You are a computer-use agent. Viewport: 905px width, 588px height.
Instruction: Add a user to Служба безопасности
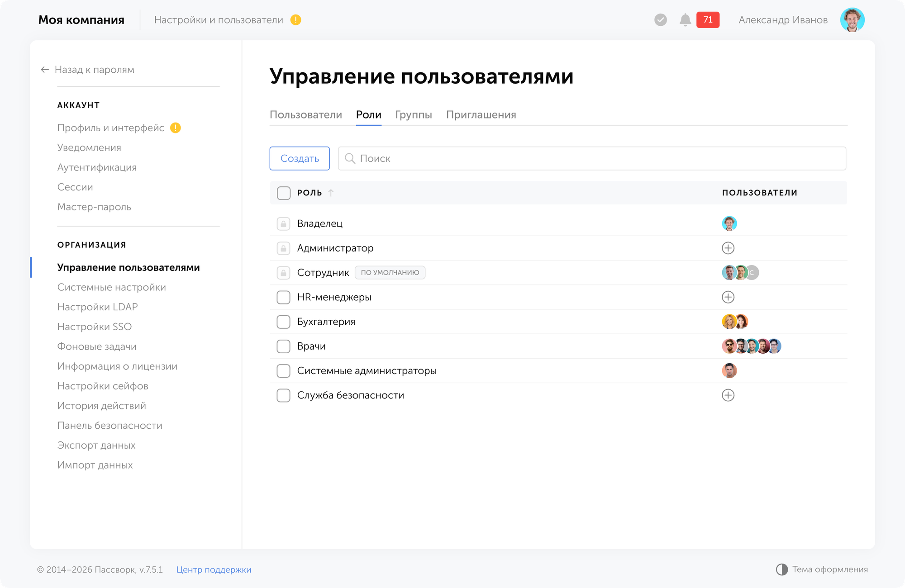[x=728, y=395]
